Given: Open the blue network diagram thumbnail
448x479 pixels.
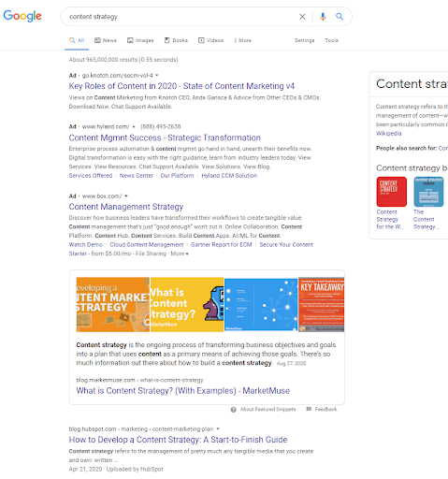Looking at the screenshot, I should [x=261, y=304].
